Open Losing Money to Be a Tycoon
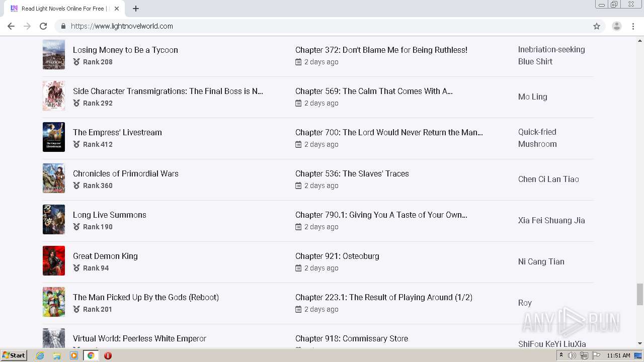Screen dimensions: 644x362 (x=125, y=50)
